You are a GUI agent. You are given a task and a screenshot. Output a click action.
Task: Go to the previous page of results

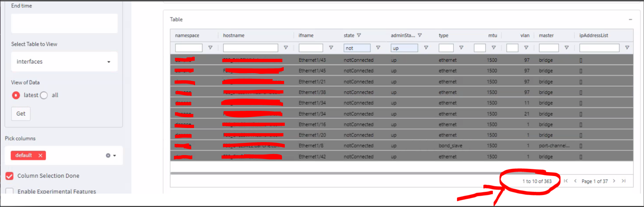(575, 181)
